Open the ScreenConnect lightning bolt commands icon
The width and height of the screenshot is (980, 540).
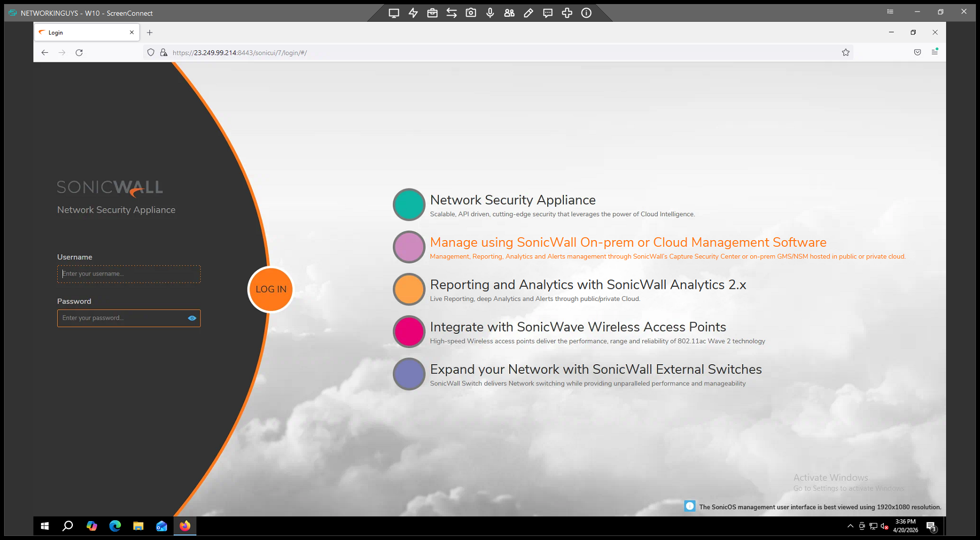pos(413,13)
